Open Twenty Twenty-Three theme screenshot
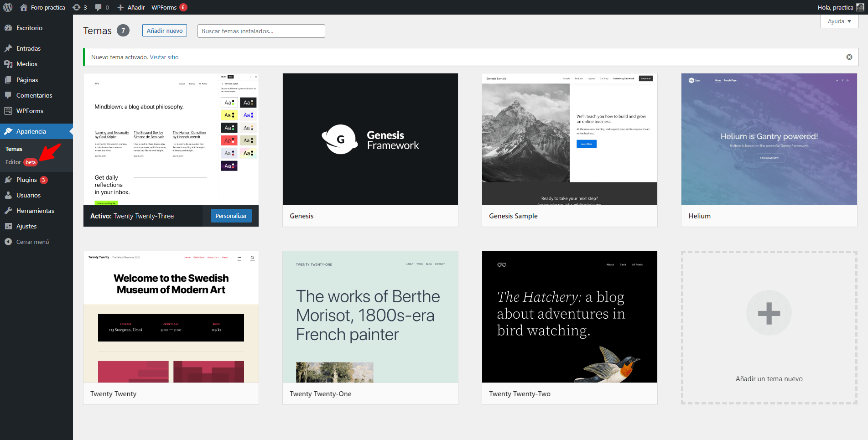Image resolution: width=868 pixels, height=440 pixels. (171, 139)
